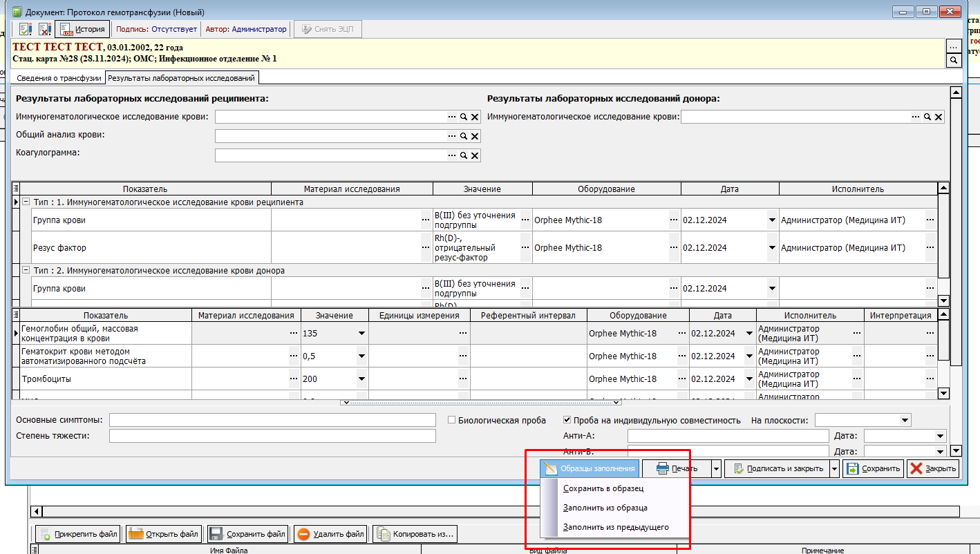Click the document reject red-cross icon in top toolbar

point(44,29)
